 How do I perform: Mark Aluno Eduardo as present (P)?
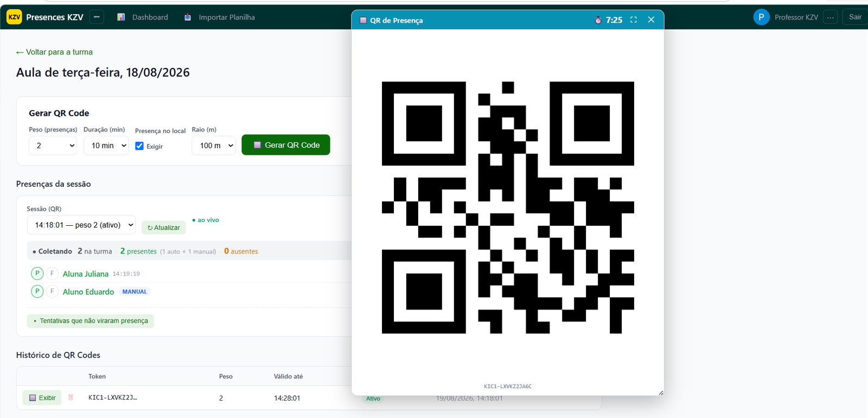tap(37, 292)
